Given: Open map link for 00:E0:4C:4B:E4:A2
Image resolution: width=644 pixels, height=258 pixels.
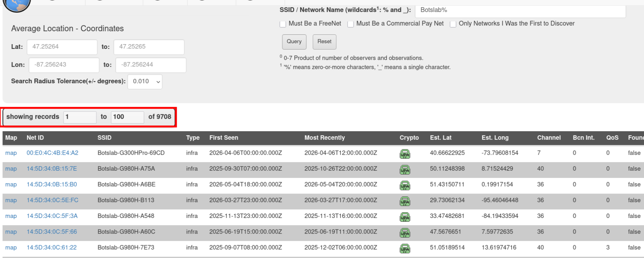Looking at the screenshot, I should point(11,153).
